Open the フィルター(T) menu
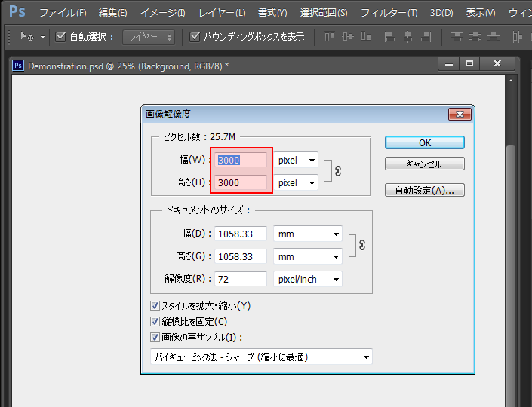The height and width of the screenshot is (407, 532). [x=389, y=13]
